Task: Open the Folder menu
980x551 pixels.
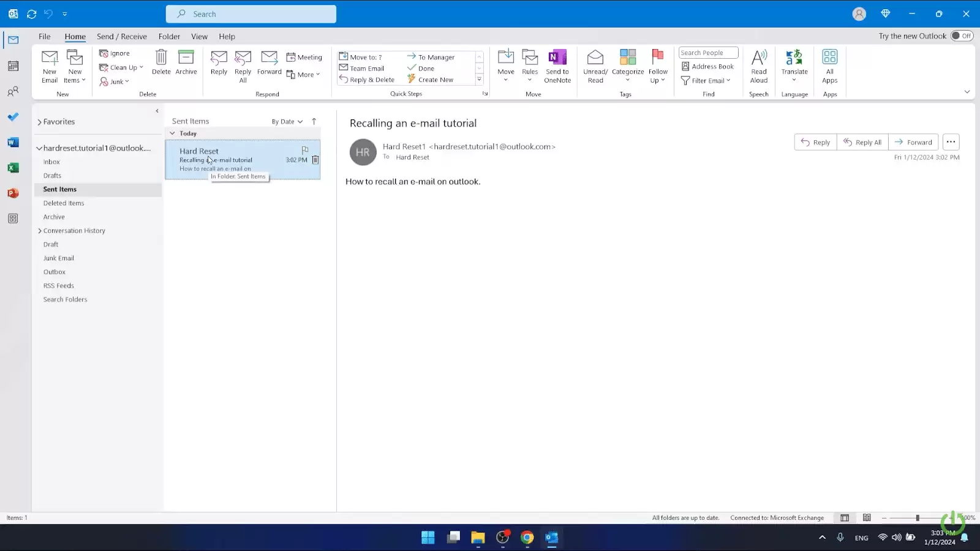Action: pos(169,36)
